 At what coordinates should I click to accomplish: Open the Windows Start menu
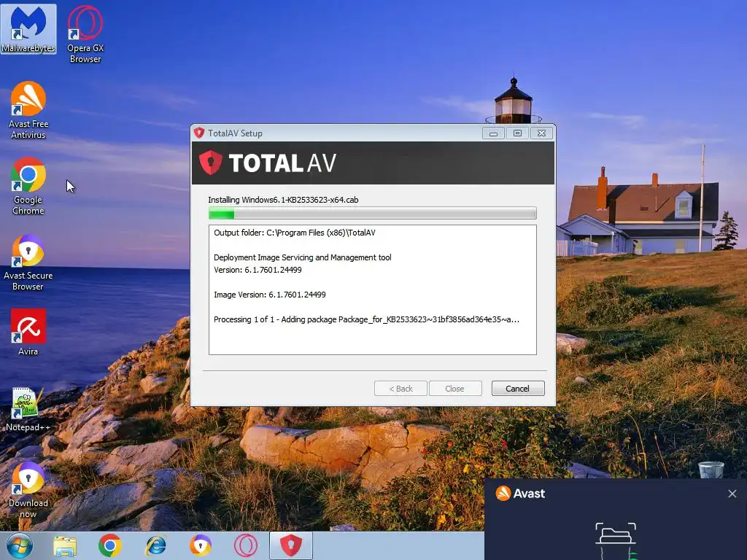coord(19,545)
